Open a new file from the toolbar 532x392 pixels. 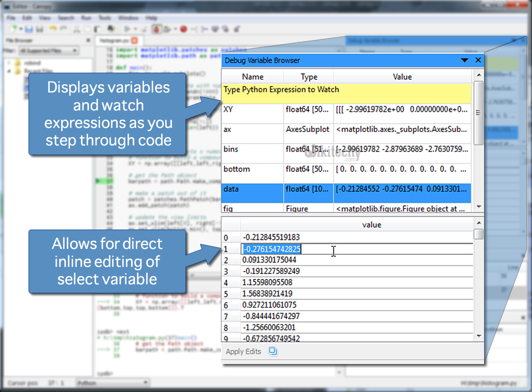coord(14,29)
